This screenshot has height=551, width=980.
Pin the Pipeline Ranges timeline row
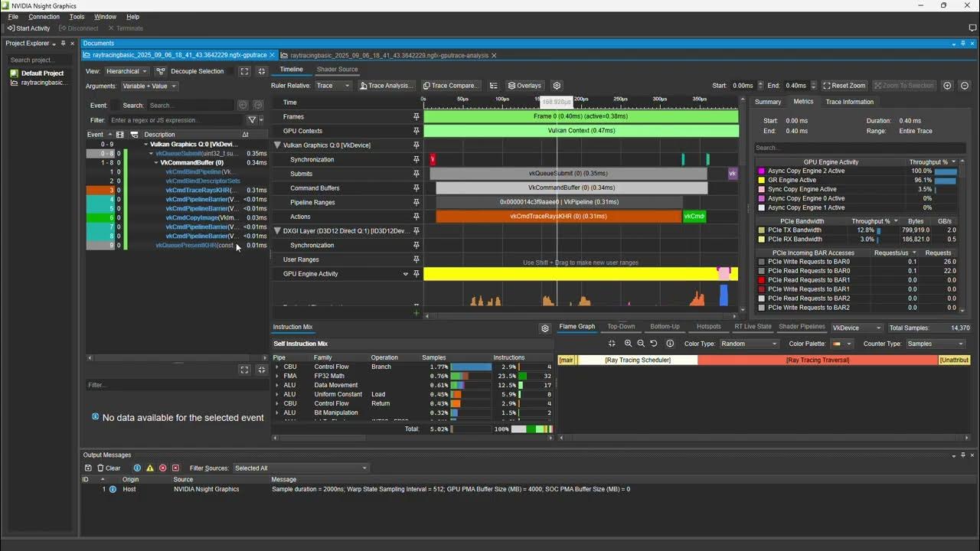click(416, 202)
